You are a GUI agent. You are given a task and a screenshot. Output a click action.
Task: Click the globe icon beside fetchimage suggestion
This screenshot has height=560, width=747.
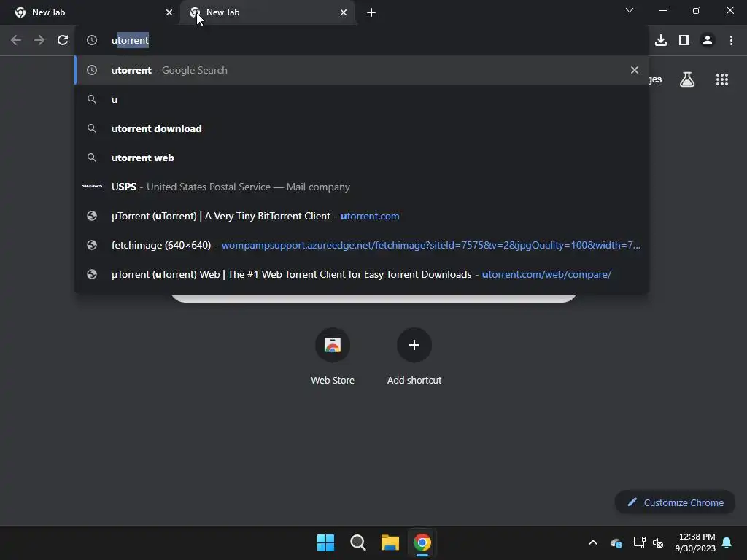pos(92,245)
